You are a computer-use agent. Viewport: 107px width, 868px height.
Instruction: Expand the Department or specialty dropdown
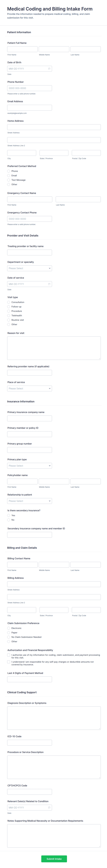[30, 268]
